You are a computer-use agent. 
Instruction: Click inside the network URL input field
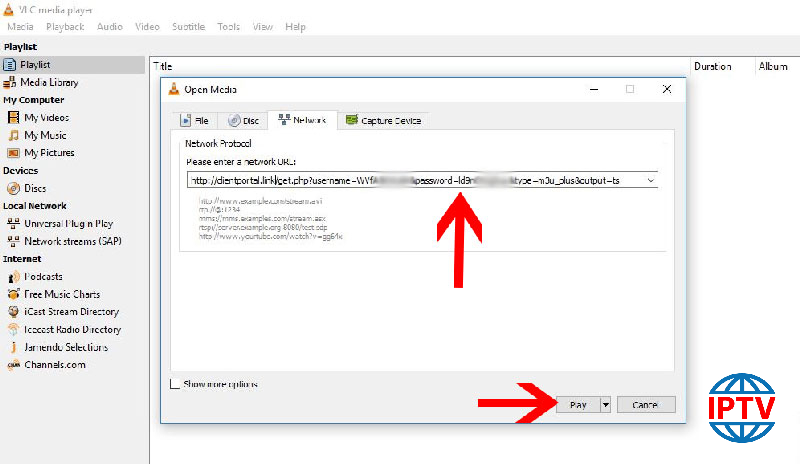[400, 181]
